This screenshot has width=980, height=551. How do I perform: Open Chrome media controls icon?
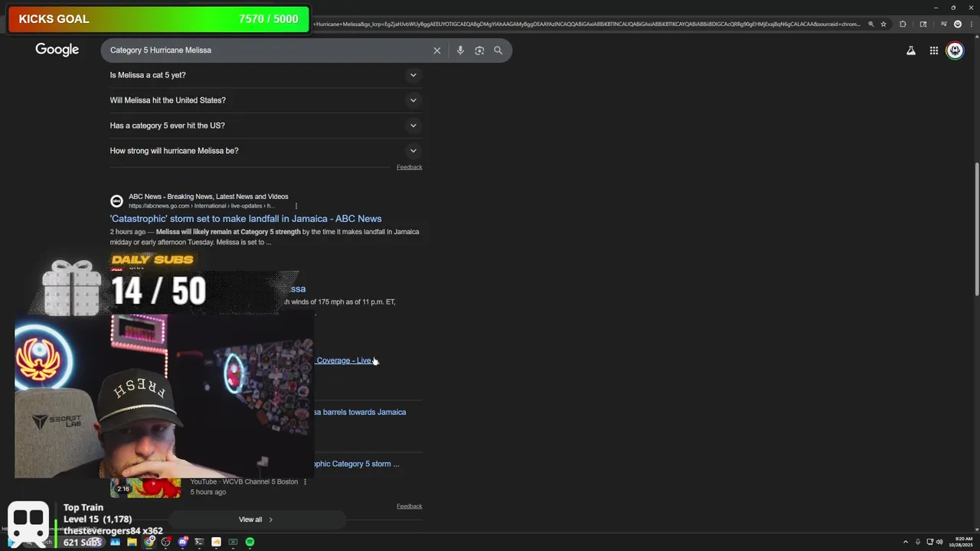pos(944,24)
